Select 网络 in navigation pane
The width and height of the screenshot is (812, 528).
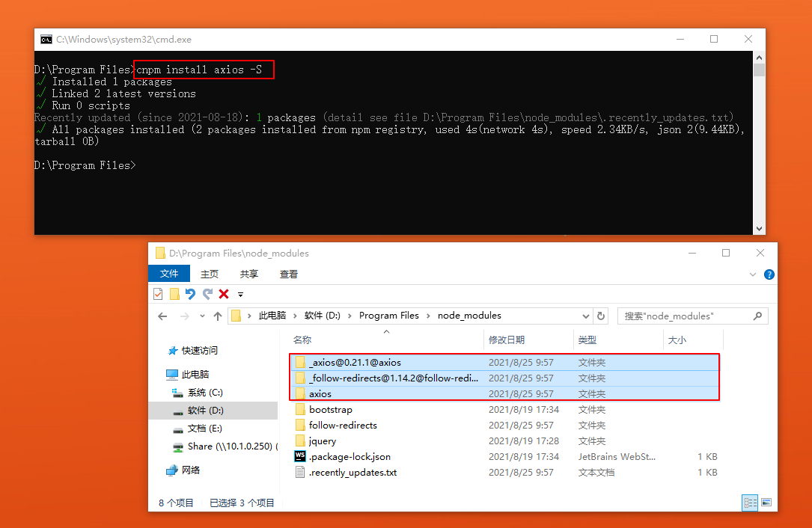point(190,470)
